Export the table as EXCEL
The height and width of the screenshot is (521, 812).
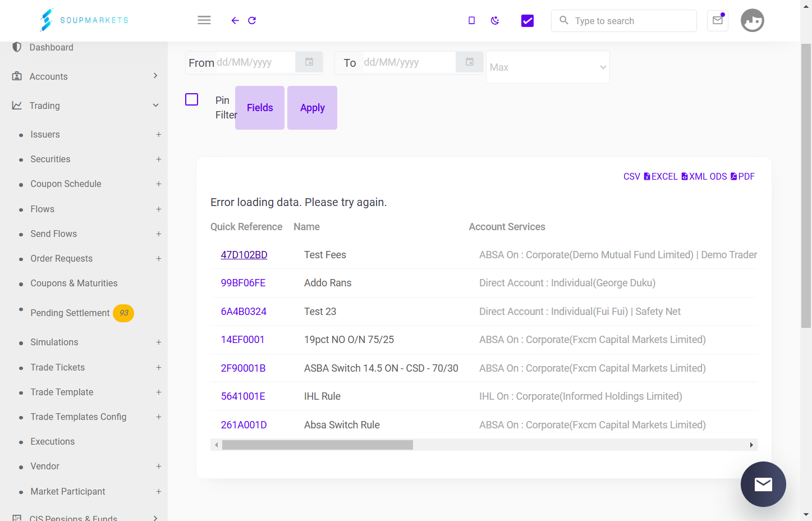pyautogui.click(x=660, y=177)
